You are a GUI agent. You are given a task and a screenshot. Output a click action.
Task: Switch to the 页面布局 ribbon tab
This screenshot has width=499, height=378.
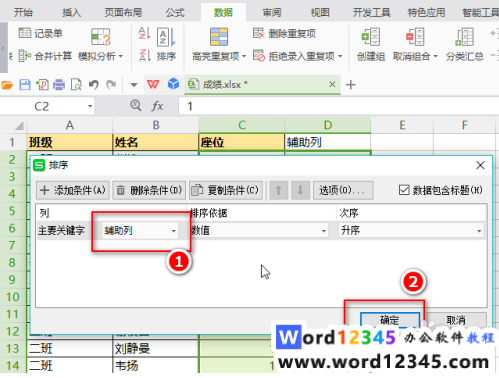123,13
